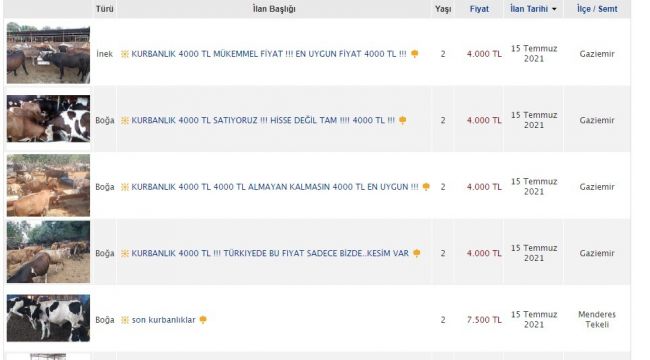Click orange badge icon after MÜKEMMEL FİYAT title
The image size is (650, 360).
click(x=415, y=54)
